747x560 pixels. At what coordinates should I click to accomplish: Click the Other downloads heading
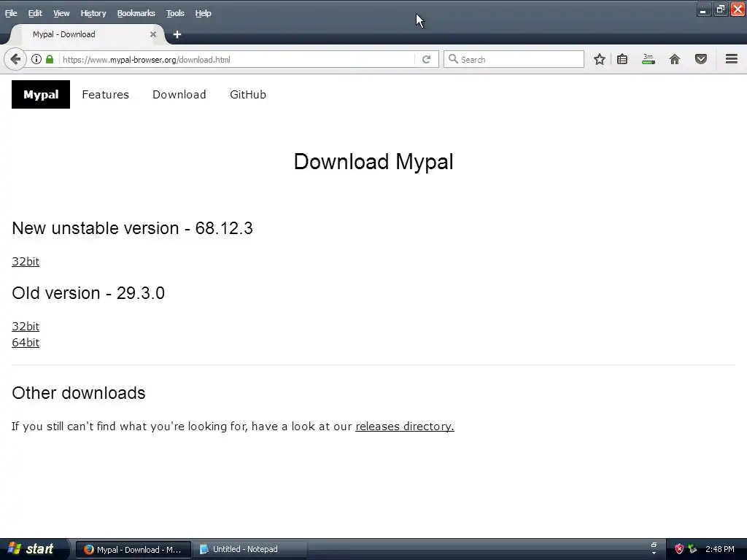(x=79, y=393)
